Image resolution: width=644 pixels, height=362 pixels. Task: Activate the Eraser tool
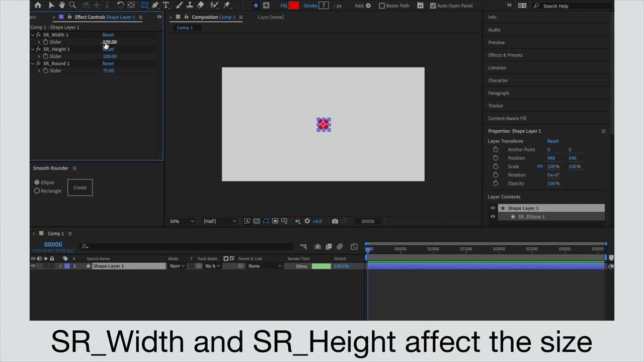click(201, 6)
